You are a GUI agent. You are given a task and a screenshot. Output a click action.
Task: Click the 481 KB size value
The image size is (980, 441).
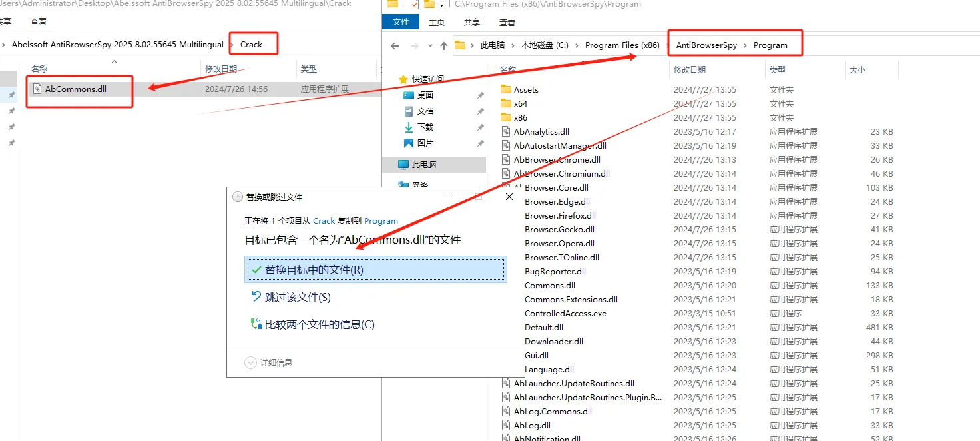tap(879, 327)
